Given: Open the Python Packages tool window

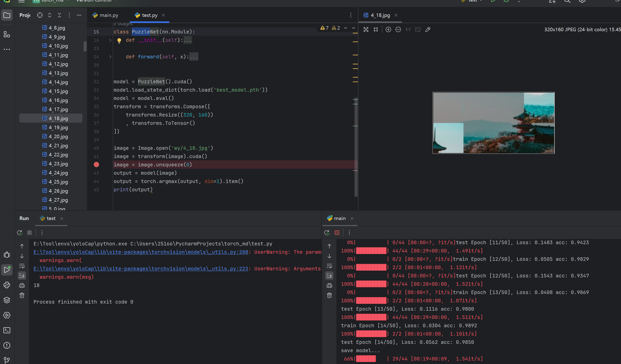Looking at the screenshot, I should coord(7,300).
